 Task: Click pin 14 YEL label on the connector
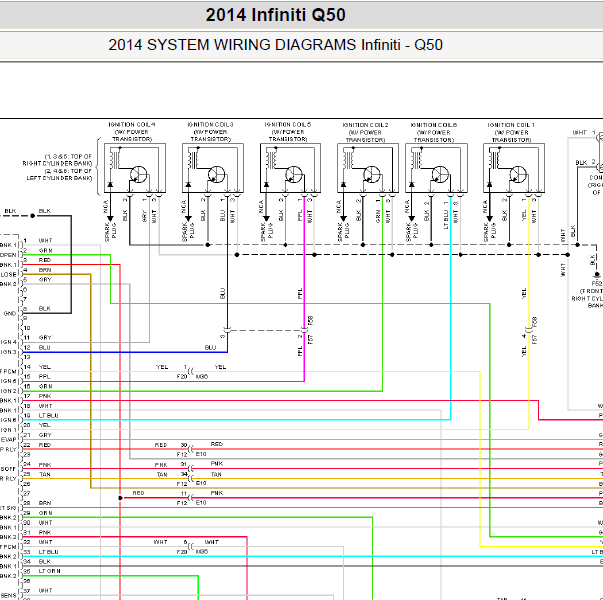(45, 367)
